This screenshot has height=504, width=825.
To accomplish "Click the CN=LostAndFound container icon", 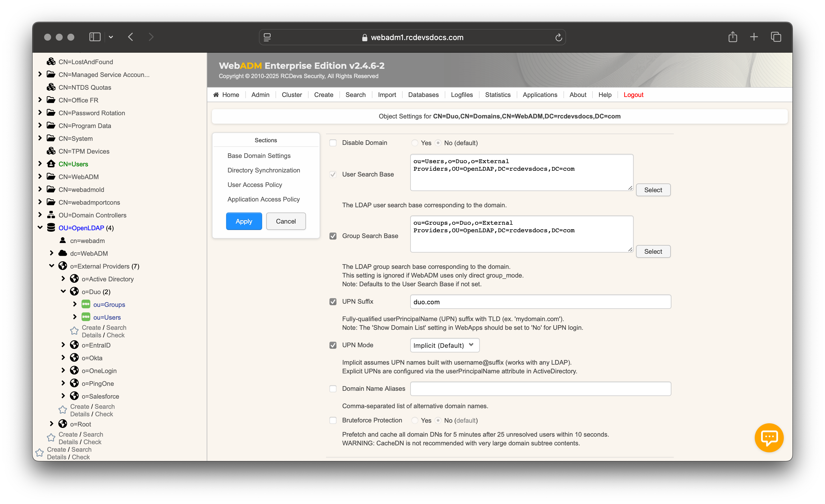I will pos(51,62).
